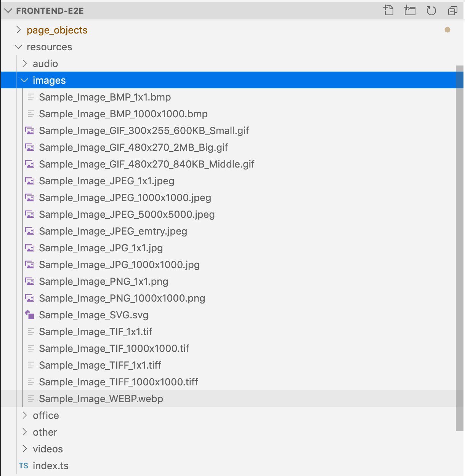
Task: Click file icon of Sample_Image_TIF_1000x1000.tif
Action: tap(31, 348)
